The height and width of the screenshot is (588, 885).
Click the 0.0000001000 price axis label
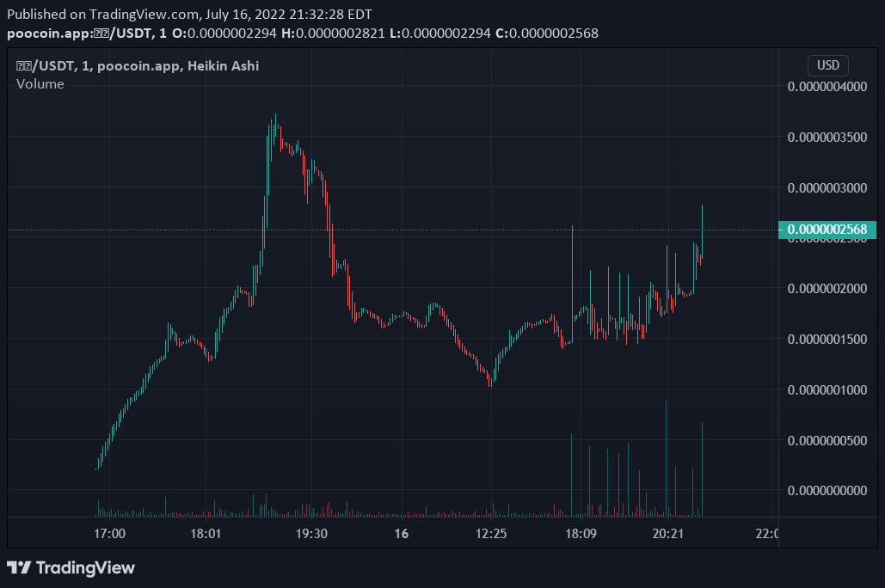coord(827,390)
